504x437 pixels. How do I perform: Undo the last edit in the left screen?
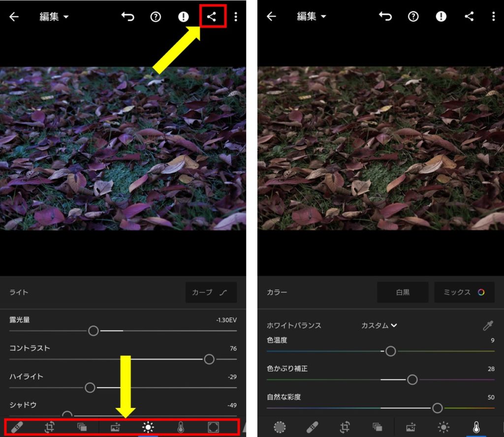tap(128, 16)
